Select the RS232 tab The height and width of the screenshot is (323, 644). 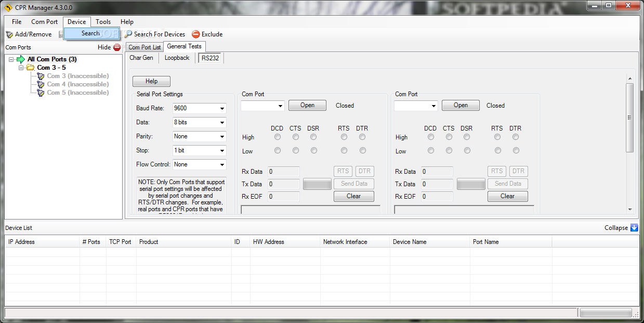211,58
